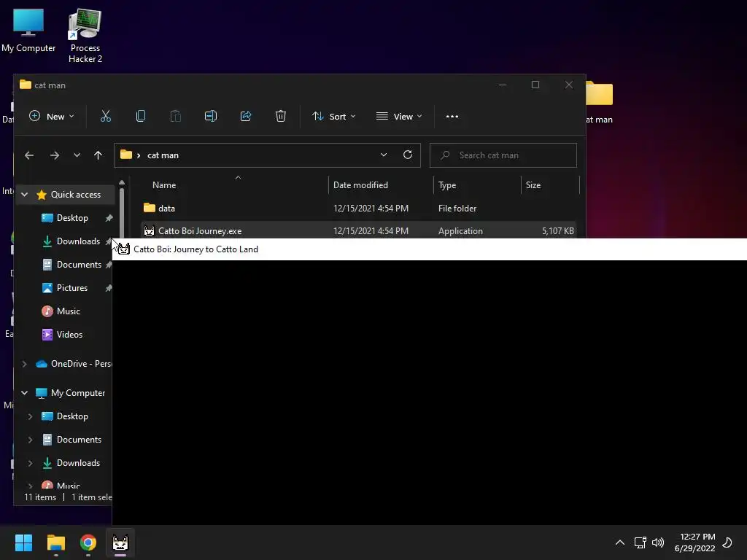Image resolution: width=747 pixels, height=560 pixels.
Task: Click the Rename icon in toolbar
Action: pos(211,116)
